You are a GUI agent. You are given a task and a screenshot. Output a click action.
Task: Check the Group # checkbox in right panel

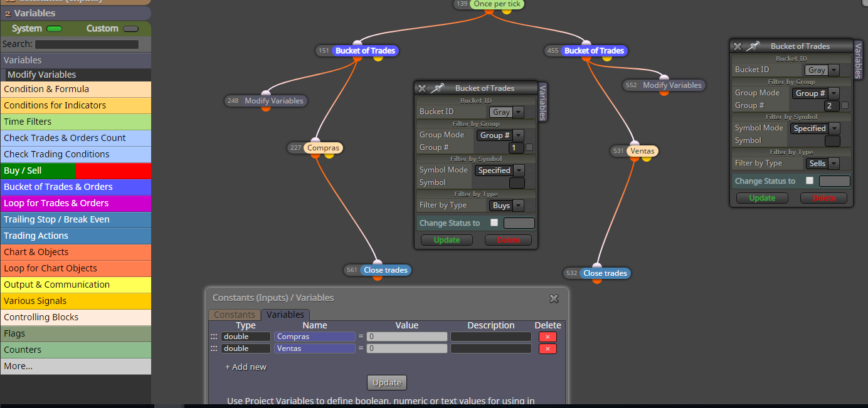[x=845, y=106]
